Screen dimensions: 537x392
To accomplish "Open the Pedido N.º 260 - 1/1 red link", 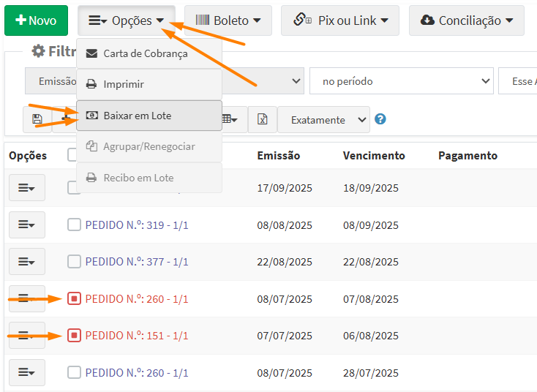I will (136, 299).
